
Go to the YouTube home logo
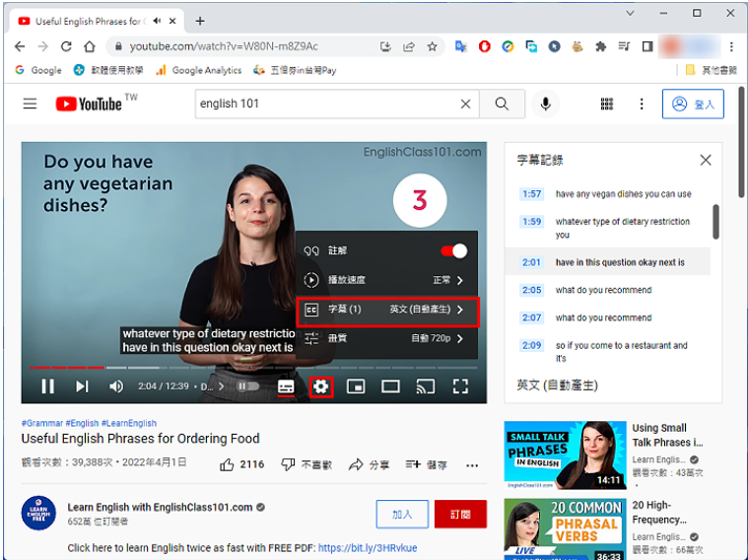coord(90,104)
